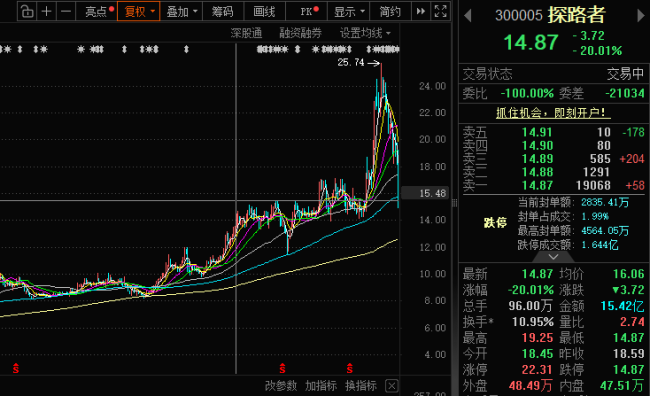The image size is (650, 396).
Task: Click sell-one price 14.87 row
Action: (x=553, y=185)
